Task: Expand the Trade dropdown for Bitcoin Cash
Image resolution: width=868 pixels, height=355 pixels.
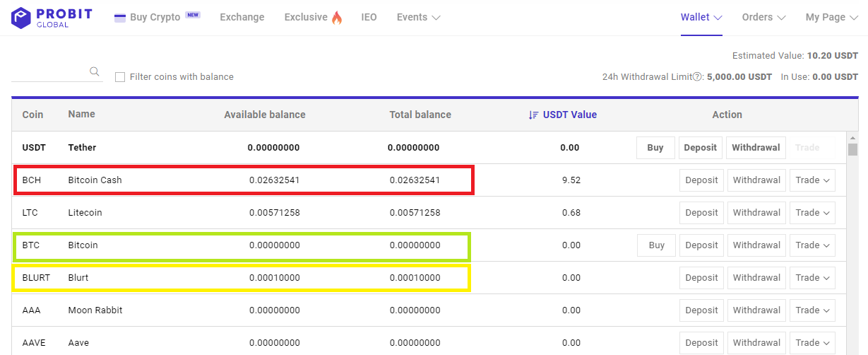Action: [x=812, y=180]
